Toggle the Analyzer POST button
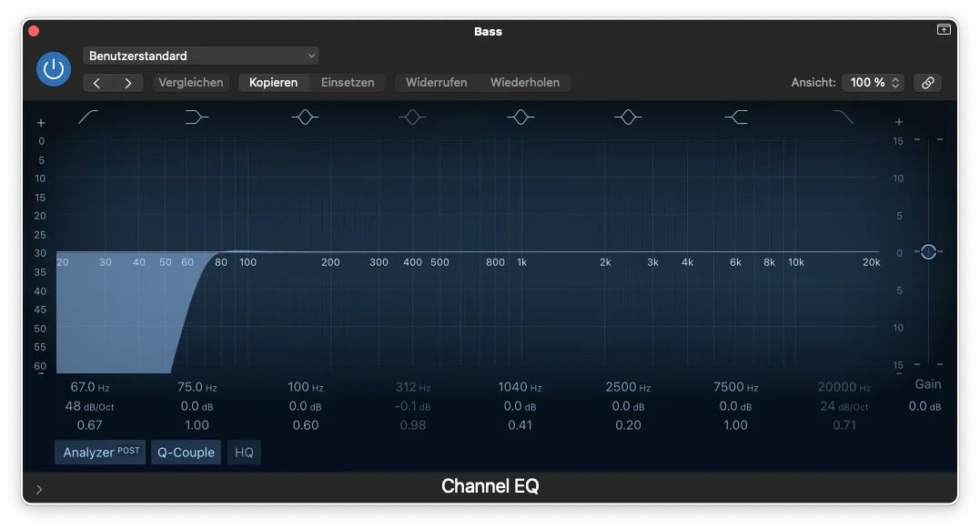Screen dimensions: 980x530 [100, 453]
